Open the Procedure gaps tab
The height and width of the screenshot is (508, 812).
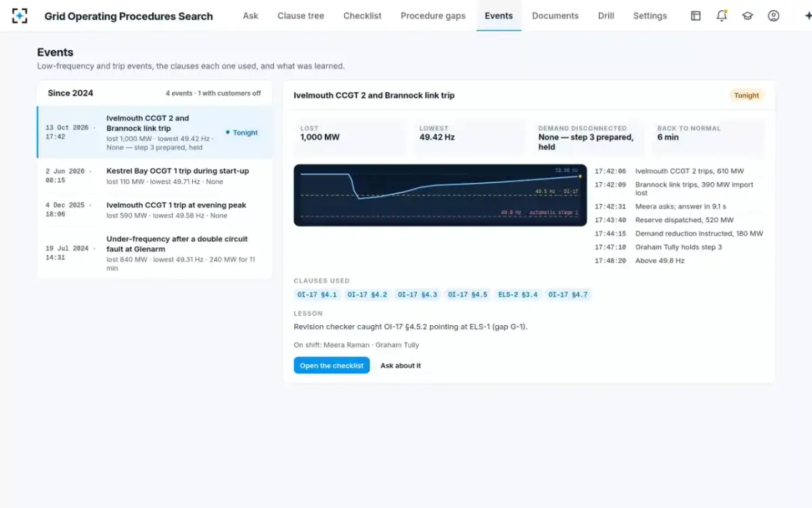point(433,16)
